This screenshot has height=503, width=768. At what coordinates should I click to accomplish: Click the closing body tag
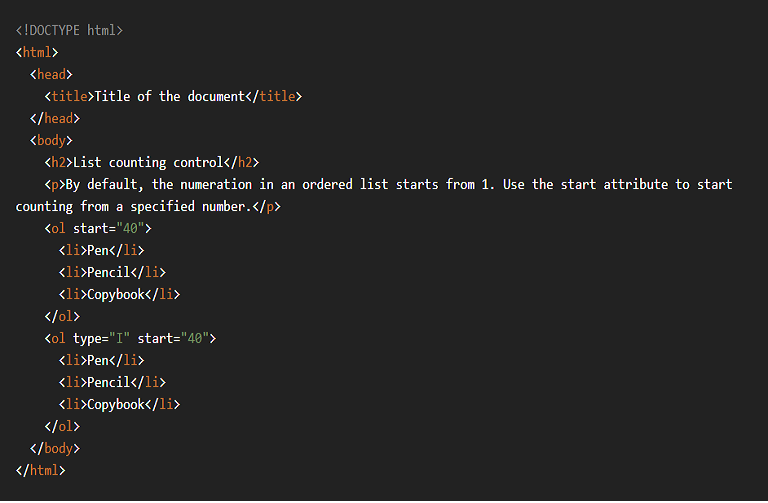click(54, 448)
